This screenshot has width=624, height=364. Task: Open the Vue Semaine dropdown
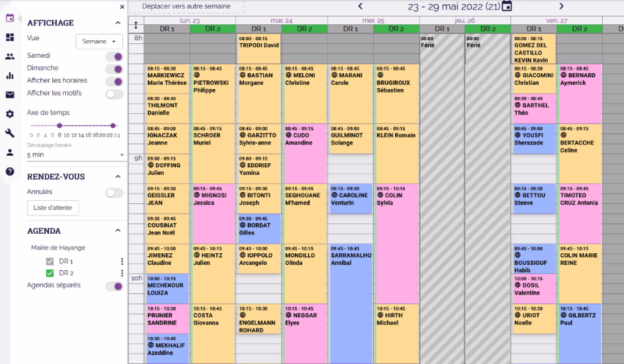(x=99, y=41)
